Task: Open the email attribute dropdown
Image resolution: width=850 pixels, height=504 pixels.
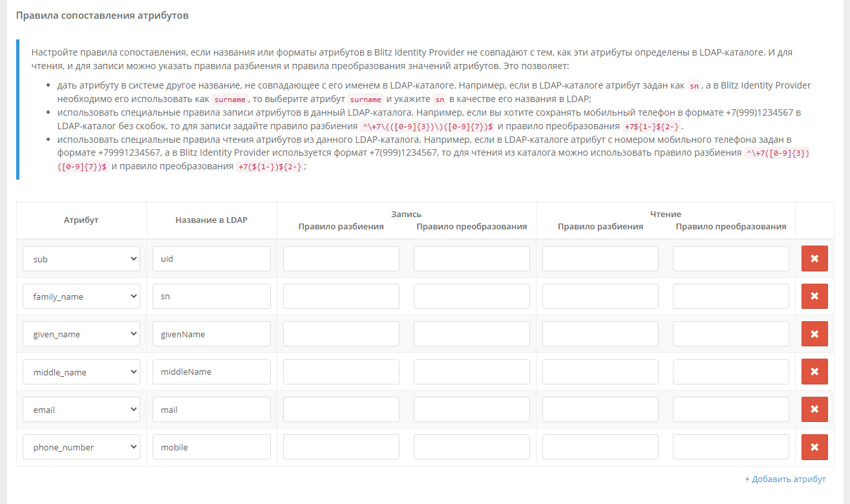Action: click(81, 409)
